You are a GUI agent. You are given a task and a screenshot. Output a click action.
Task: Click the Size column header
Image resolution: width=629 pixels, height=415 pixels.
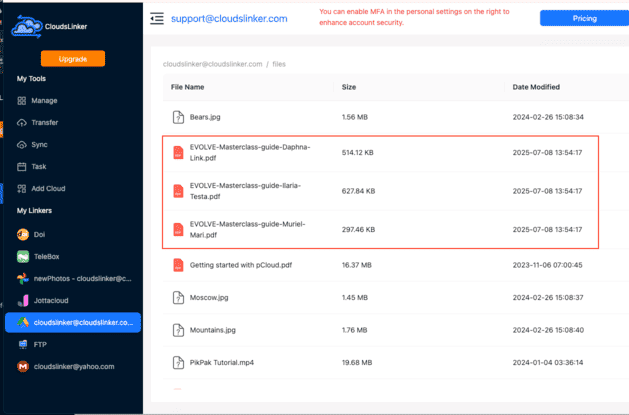(x=349, y=87)
